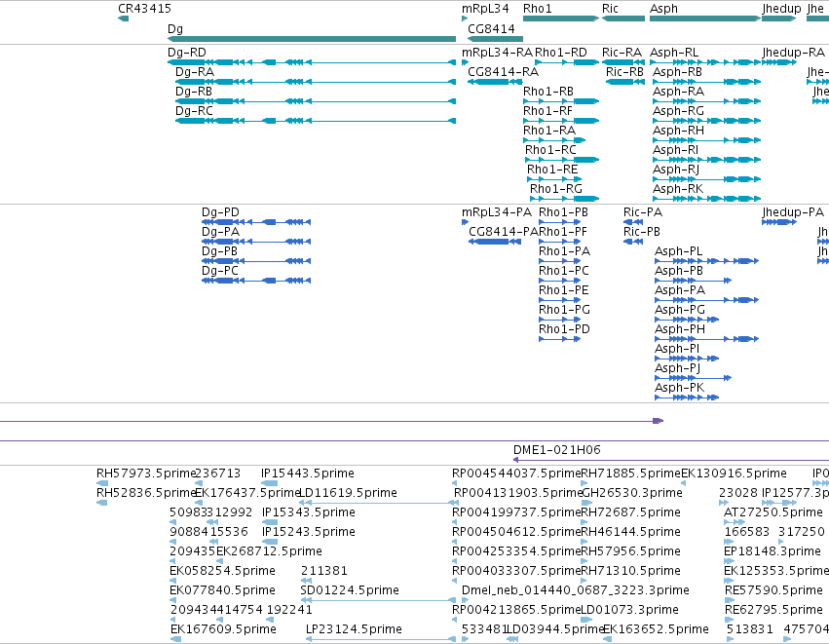Click the CR43415 gene feature
This screenshot has width=829, height=644.
123,19
